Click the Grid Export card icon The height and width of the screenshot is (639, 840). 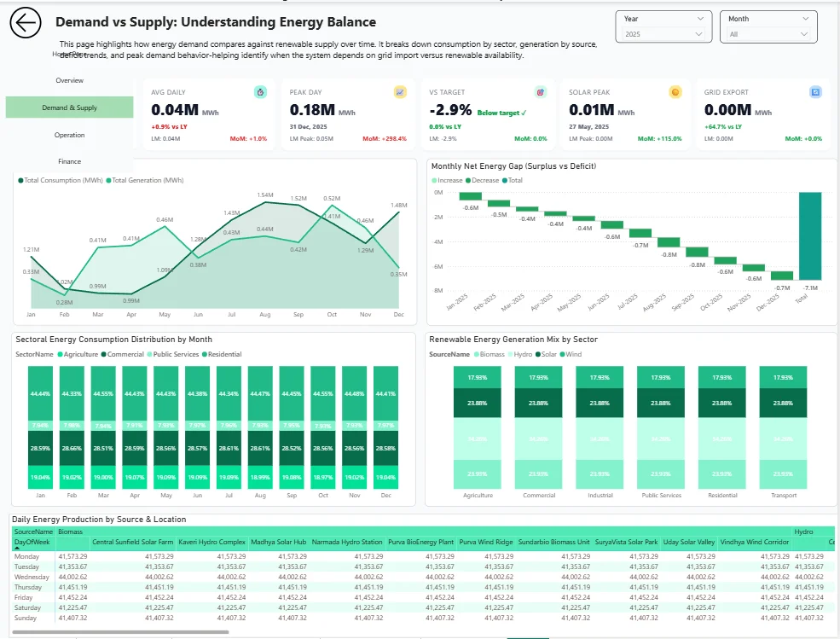pyautogui.click(x=815, y=92)
